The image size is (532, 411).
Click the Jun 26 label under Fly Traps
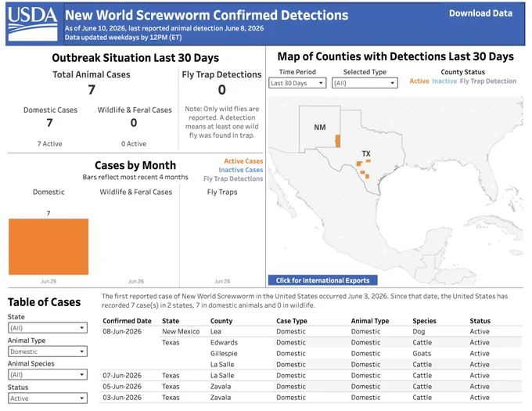click(x=222, y=281)
